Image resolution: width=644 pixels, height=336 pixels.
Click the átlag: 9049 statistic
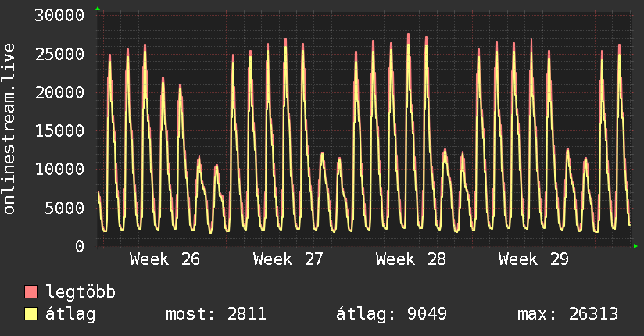[392, 314]
